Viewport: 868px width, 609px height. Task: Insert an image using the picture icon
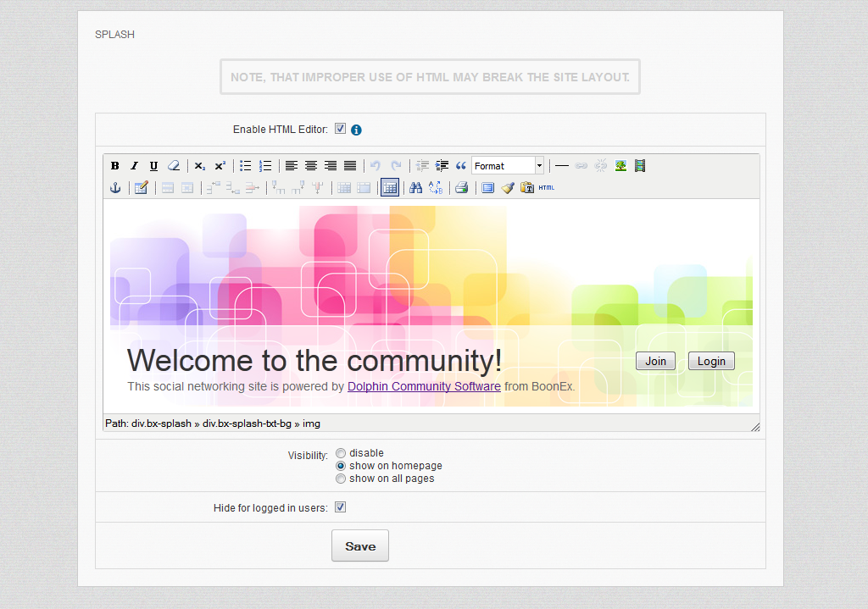pos(620,166)
